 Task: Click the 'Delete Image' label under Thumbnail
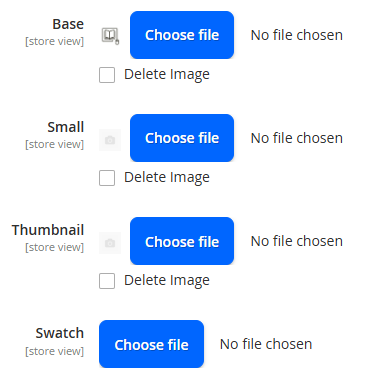click(167, 281)
